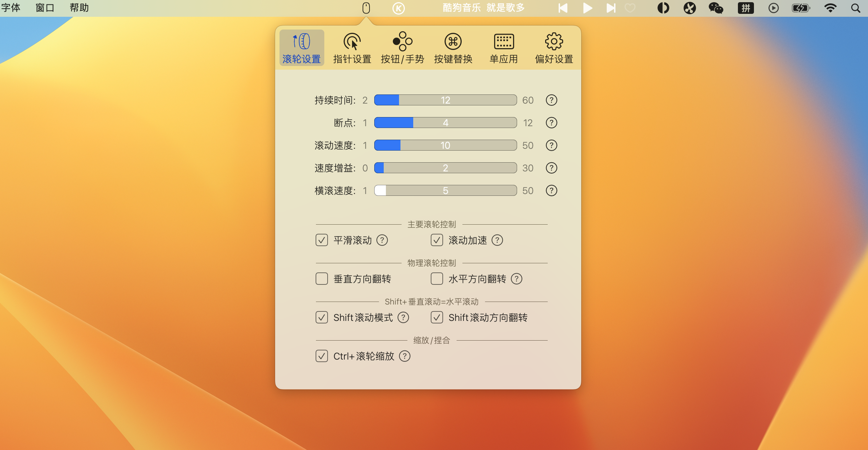Play music with menu bar play button
The width and height of the screenshot is (868, 450).
(x=587, y=8)
